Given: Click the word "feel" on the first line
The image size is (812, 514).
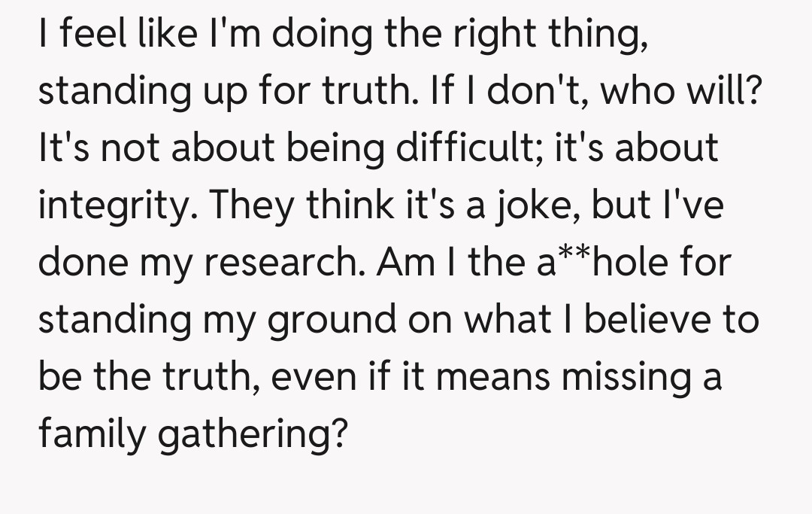Looking at the screenshot, I should [87, 33].
